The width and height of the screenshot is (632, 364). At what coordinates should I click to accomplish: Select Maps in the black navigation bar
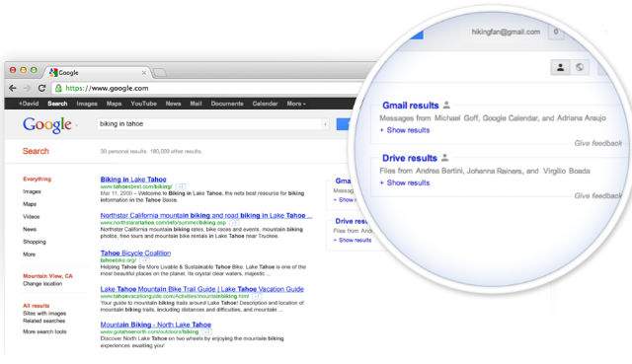[115, 104]
